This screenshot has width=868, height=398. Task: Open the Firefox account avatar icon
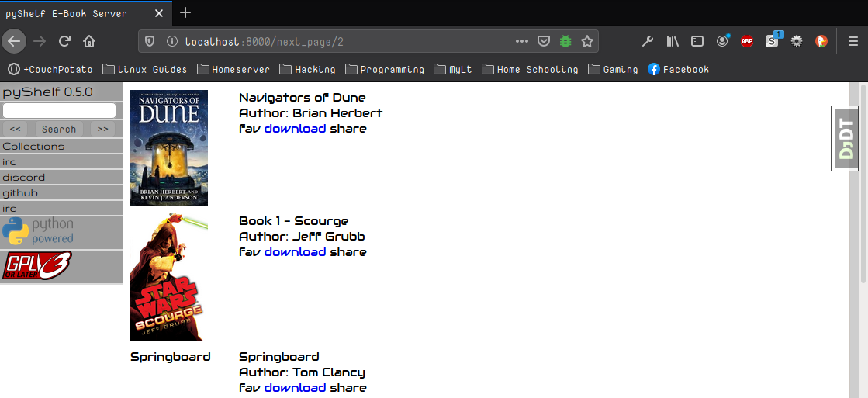[x=722, y=41]
